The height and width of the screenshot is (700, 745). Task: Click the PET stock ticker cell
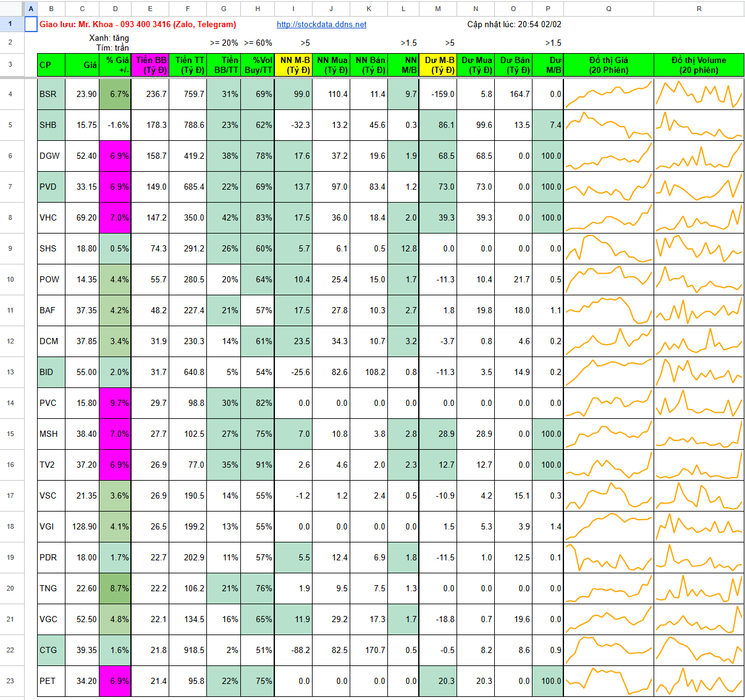pos(51,681)
